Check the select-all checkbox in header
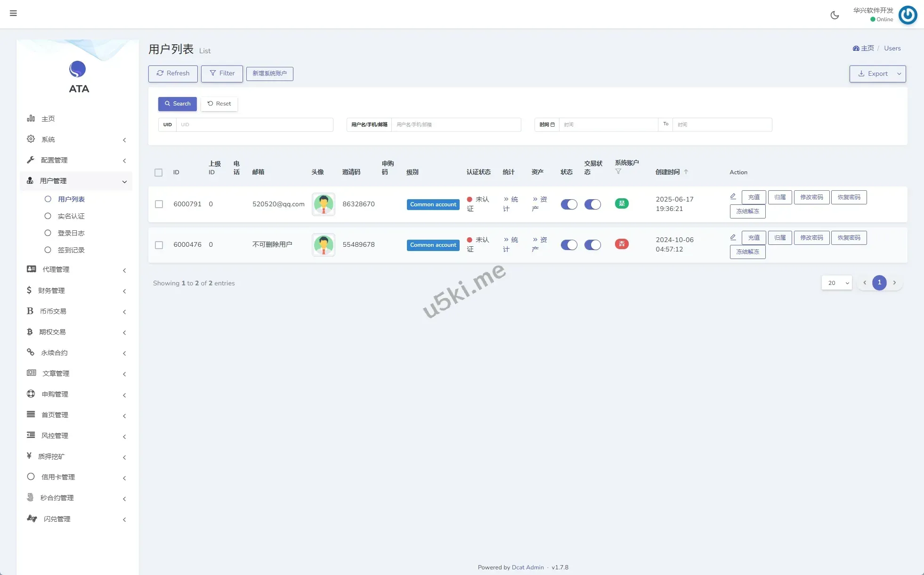This screenshot has height=575, width=924. [x=159, y=172]
